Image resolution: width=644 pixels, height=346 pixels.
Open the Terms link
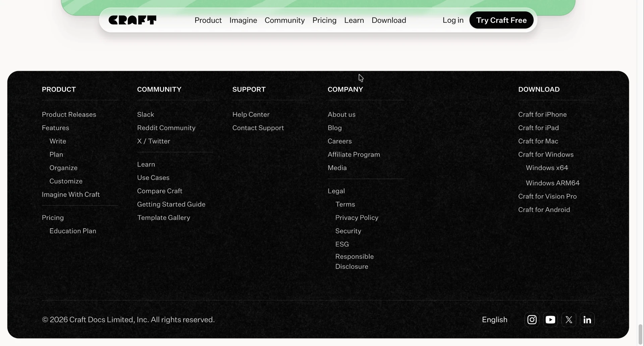345,204
